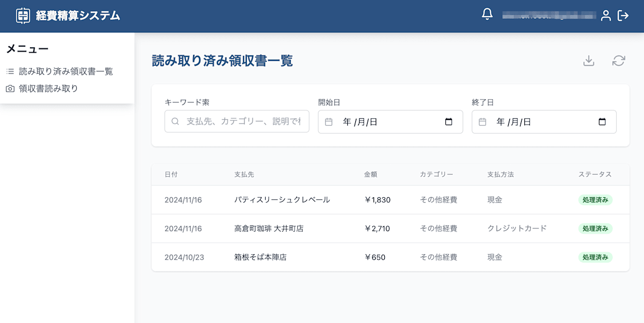Viewport: 644px width, 323px height.
Task: Select the パティスリーシュクレベール row
Action: click(391, 200)
